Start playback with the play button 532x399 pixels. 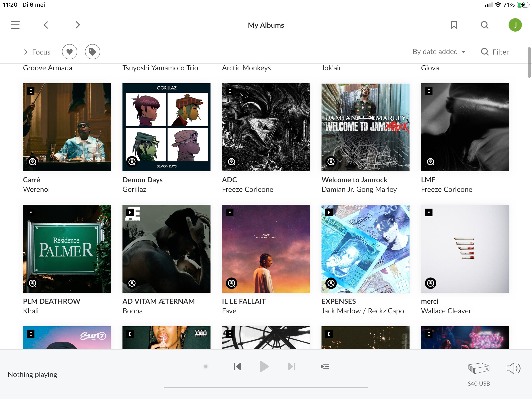coord(264,366)
